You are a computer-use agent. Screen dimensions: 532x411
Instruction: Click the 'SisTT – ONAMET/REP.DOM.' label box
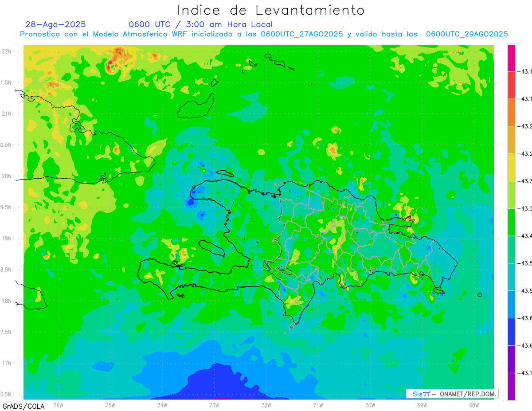pyautogui.click(x=452, y=394)
